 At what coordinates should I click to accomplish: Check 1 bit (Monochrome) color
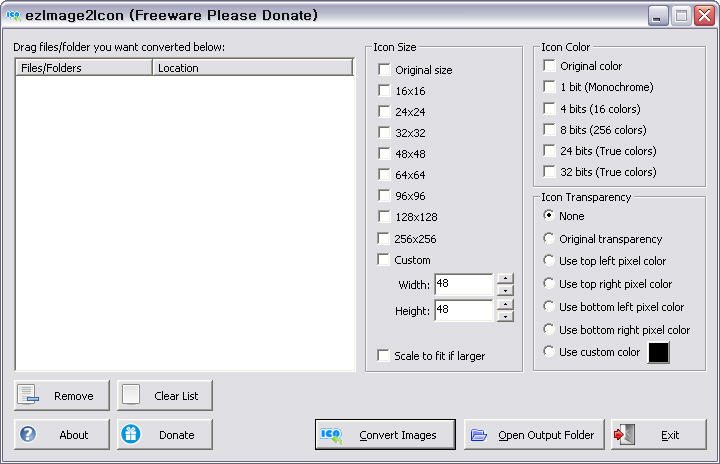pyautogui.click(x=549, y=86)
